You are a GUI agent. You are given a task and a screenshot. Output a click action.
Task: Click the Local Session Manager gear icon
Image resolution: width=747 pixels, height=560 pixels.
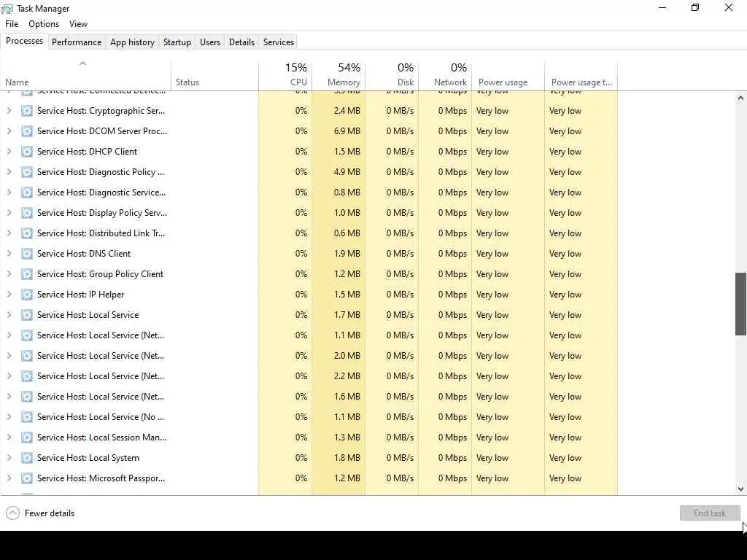tap(27, 437)
